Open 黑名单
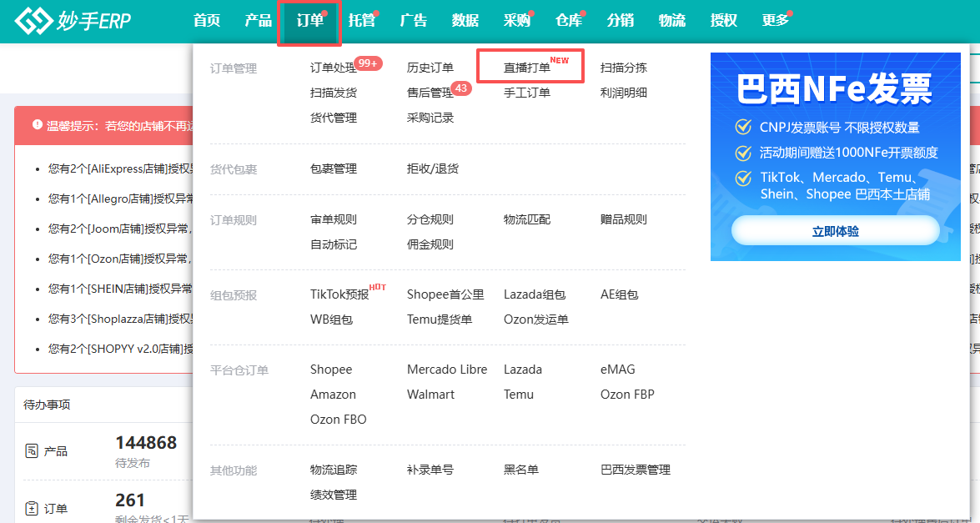The image size is (980, 523). [x=520, y=470]
